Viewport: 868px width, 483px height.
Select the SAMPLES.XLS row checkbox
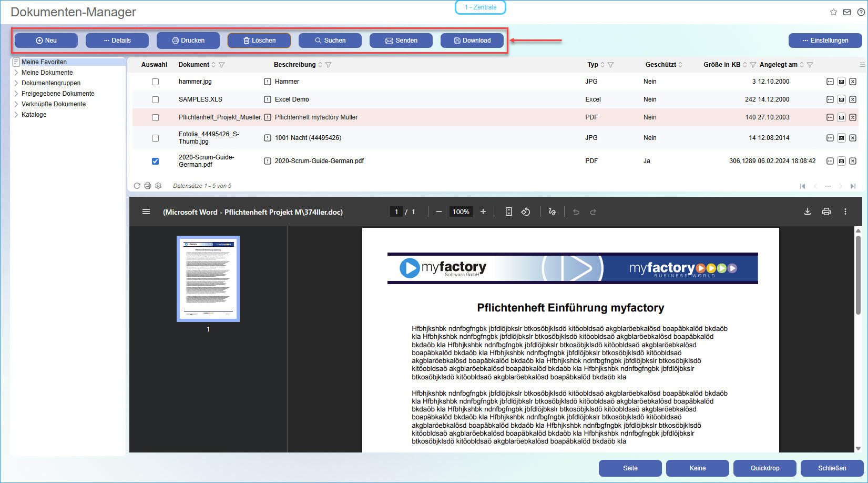tap(155, 99)
